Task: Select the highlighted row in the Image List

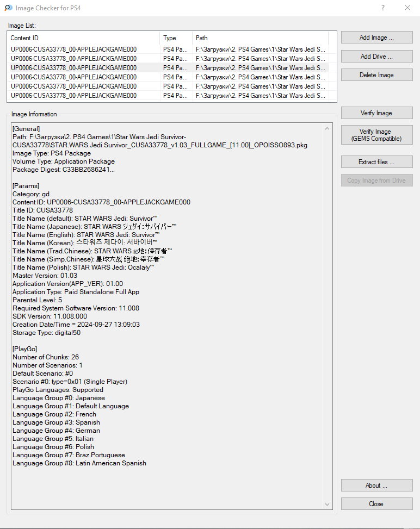Action: click(168, 68)
